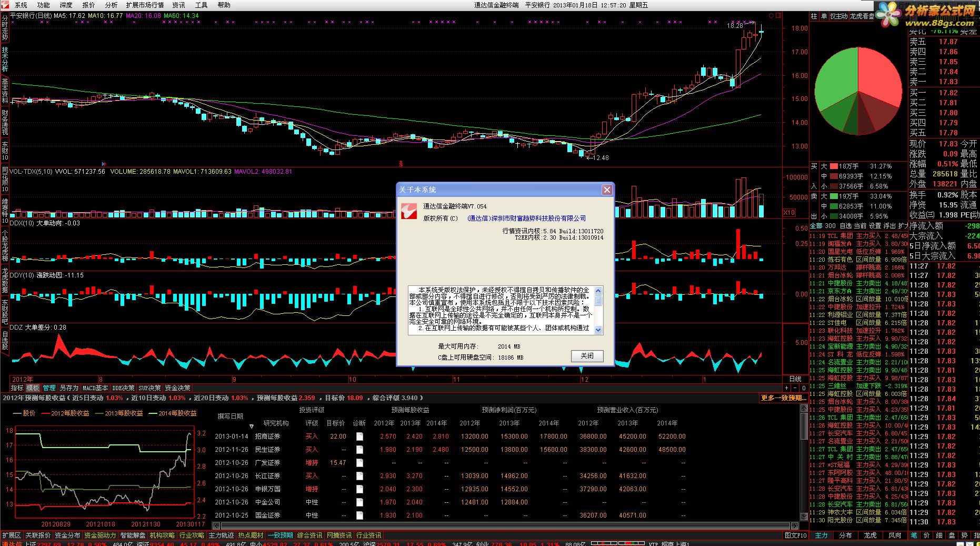Click the 另存为 button
This screenshot has width=980, height=546.
pyautogui.click(x=69, y=388)
